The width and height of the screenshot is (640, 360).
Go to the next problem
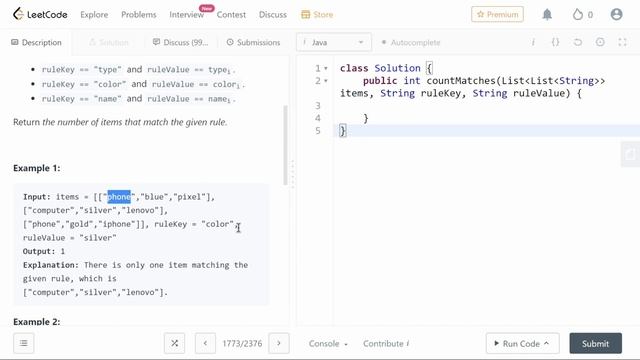[x=279, y=343]
